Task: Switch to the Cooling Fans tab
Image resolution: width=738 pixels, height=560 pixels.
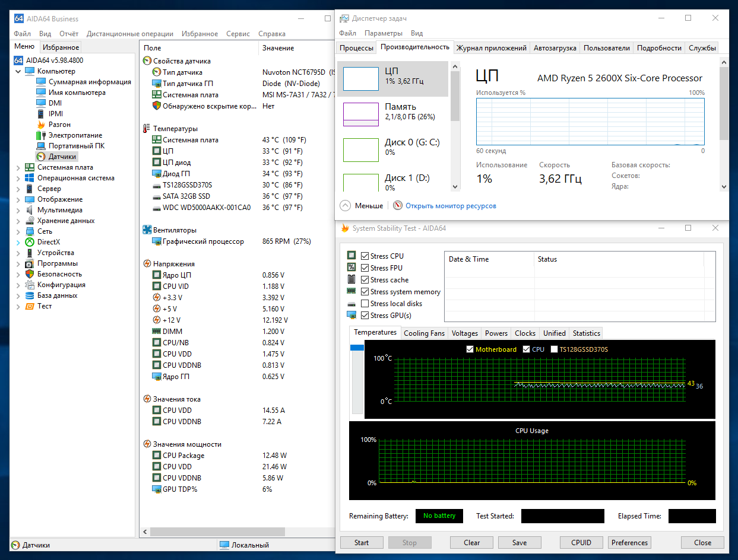Action: [424, 333]
